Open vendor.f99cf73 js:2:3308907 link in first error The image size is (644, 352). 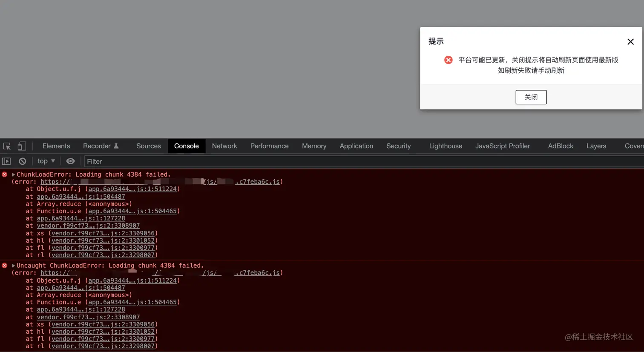pos(88,226)
